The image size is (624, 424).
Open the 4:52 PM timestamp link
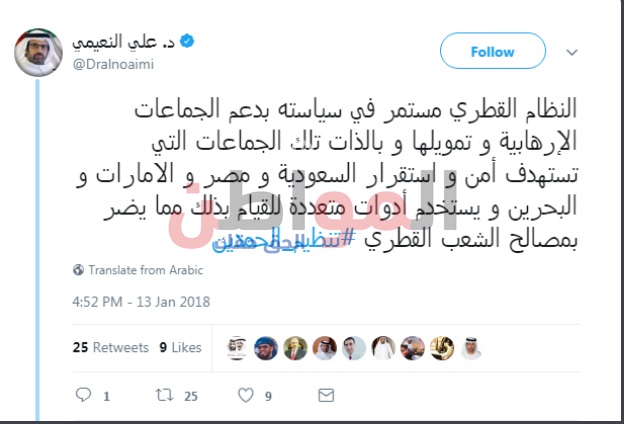click(x=141, y=302)
